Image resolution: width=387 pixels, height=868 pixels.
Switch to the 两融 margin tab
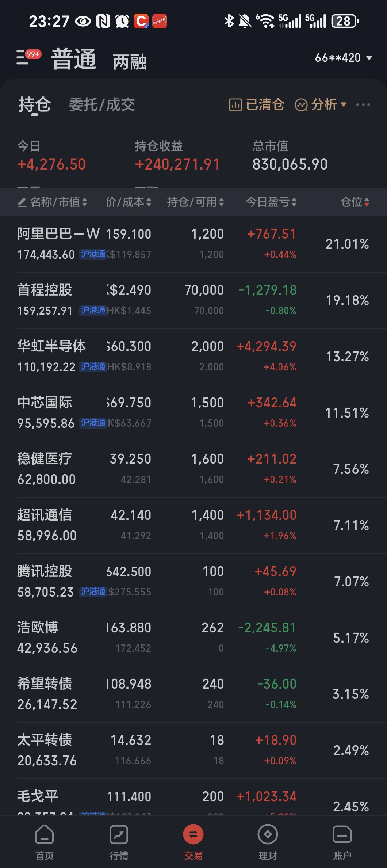tap(130, 61)
